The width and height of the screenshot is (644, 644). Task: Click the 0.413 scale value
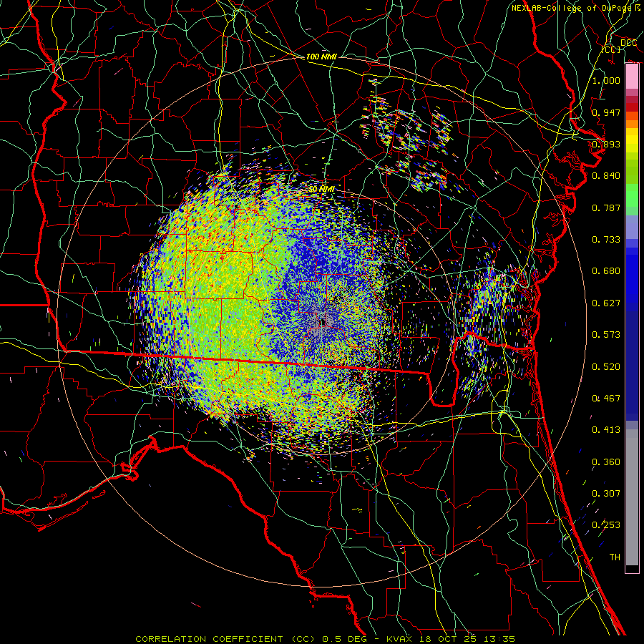606,430
